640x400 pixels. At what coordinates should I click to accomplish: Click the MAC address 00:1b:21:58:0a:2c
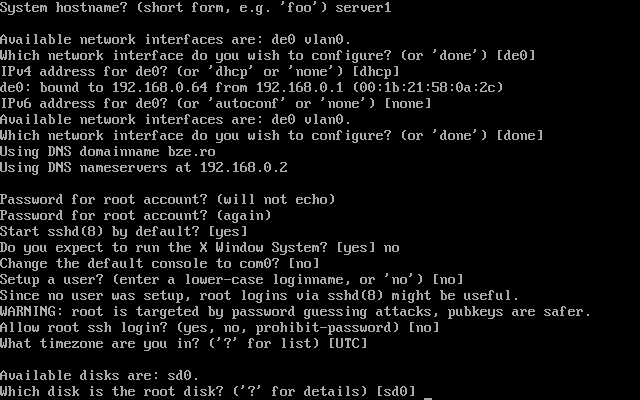(x=428, y=87)
